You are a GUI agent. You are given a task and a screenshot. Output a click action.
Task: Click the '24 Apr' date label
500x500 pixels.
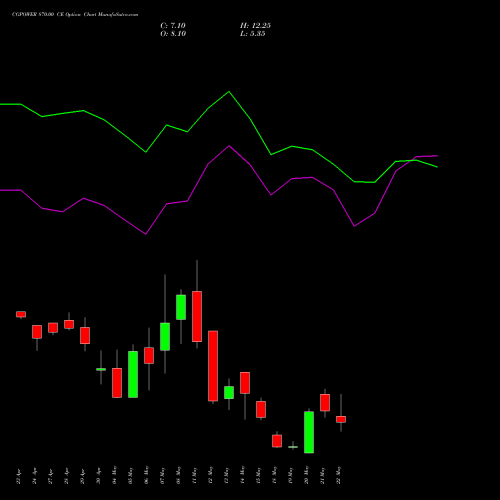click(35, 476)
